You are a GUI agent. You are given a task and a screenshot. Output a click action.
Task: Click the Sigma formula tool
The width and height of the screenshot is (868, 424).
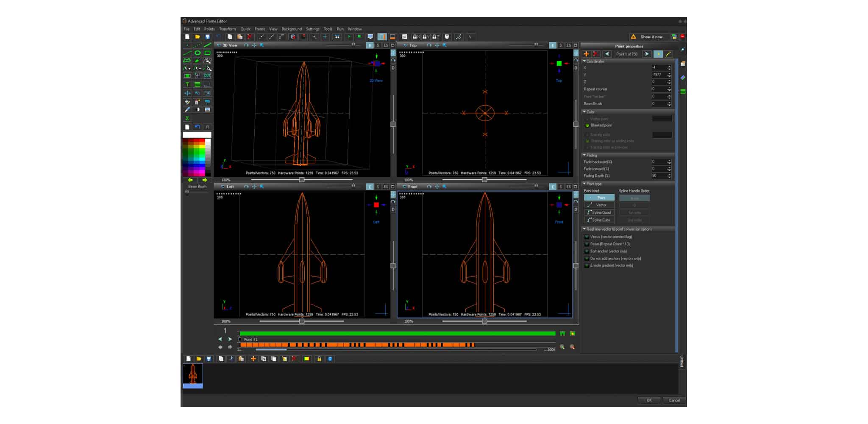pyautogui.click(x=187, y=118)
